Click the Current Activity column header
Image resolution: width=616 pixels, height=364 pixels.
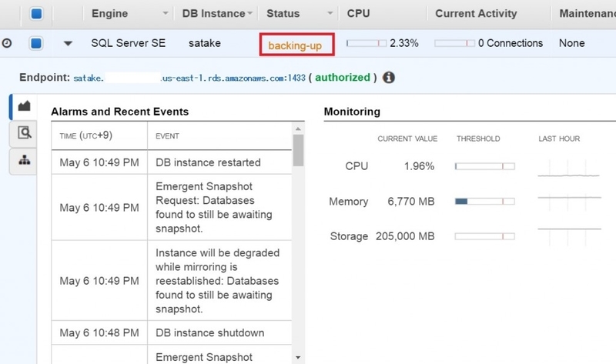(476, 13)
